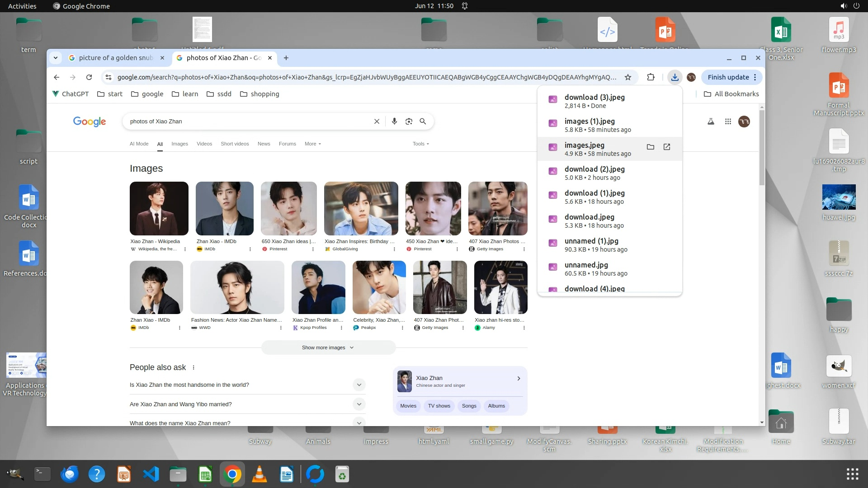Open images.jpeg in new tab icon
This screenshot has width=868, height=488.
click(x=667, y=147)
